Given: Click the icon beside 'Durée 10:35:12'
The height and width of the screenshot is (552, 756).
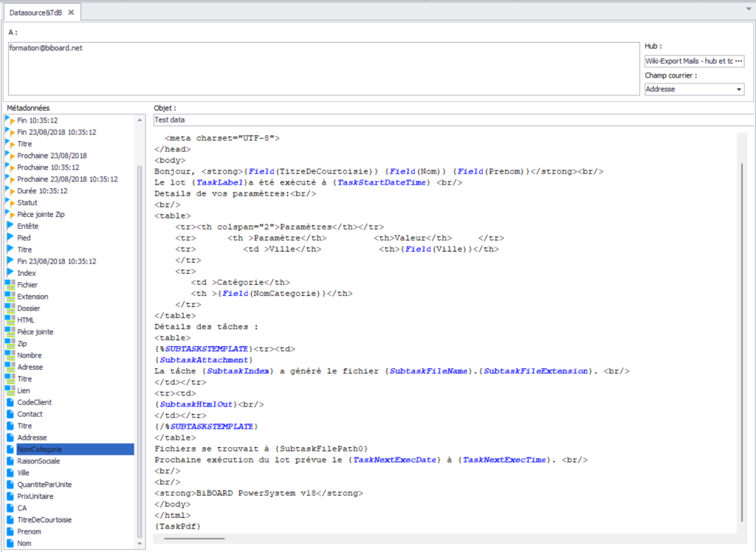Looking at the screenshot, I should (10, 190).
